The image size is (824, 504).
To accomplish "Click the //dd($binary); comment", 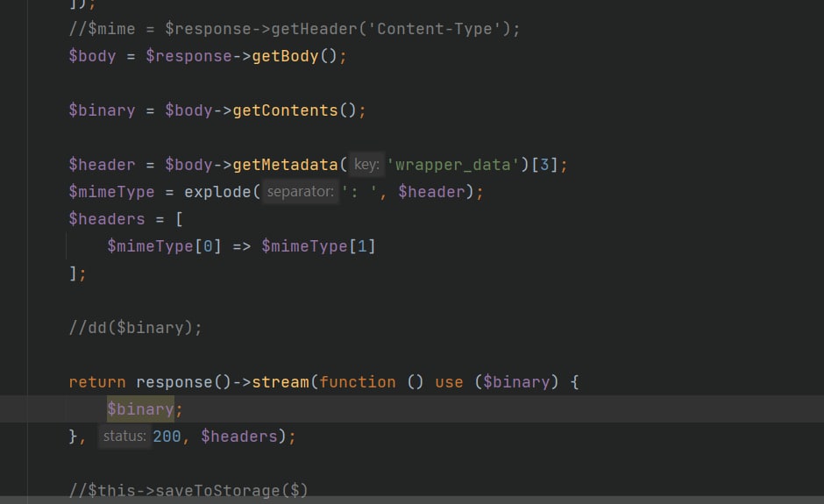I will click(136, 328).
